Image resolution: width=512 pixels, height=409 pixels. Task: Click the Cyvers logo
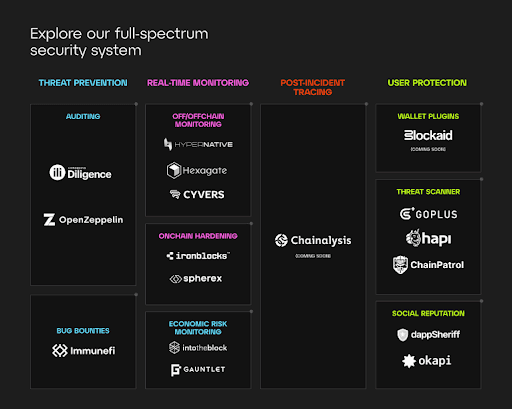pos(197,194)
